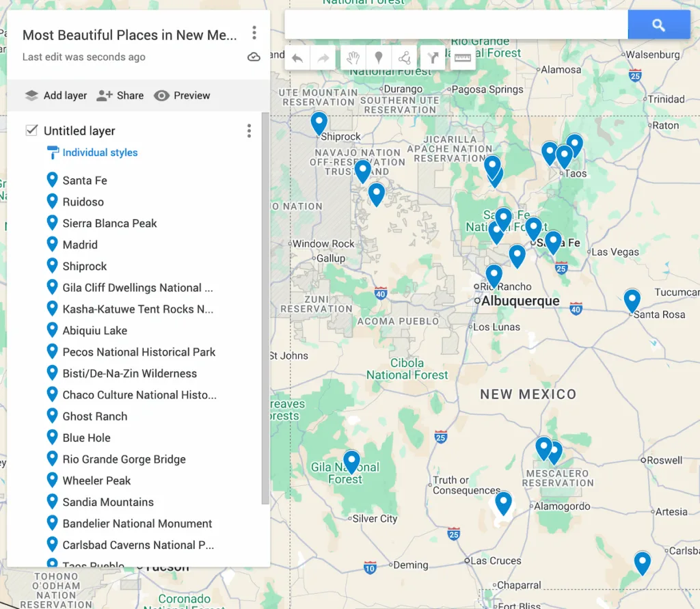
Task: Click Add layer
Action: point(56,96)
